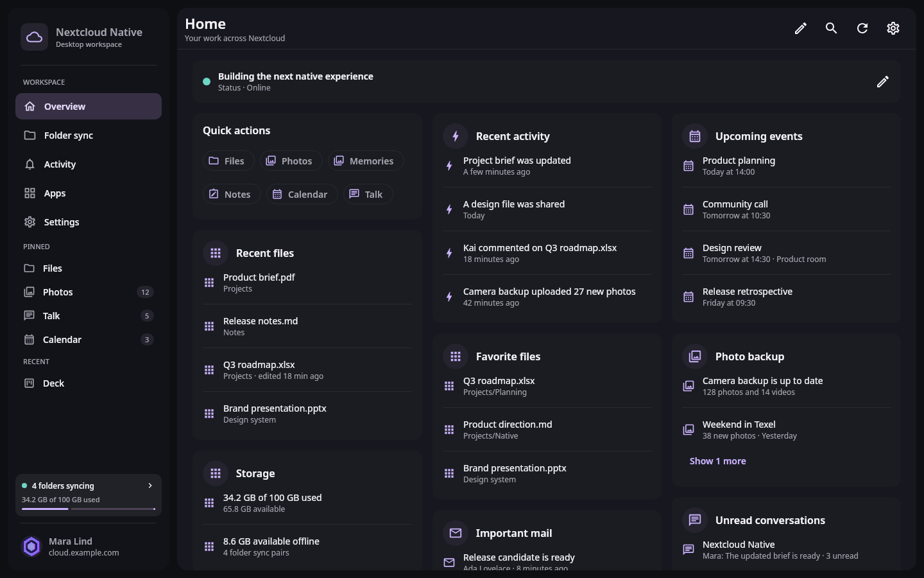This screenshot has height=578, width=924.
Task: Click the Nextcloud cloud logo icon
Action: click(x=34, y=37)
